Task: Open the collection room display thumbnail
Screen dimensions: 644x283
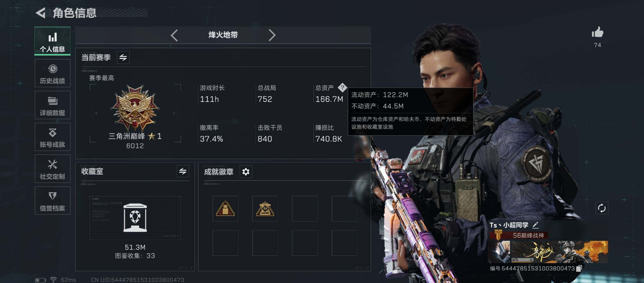Action: pyautogui.click(x=135, y=218)
